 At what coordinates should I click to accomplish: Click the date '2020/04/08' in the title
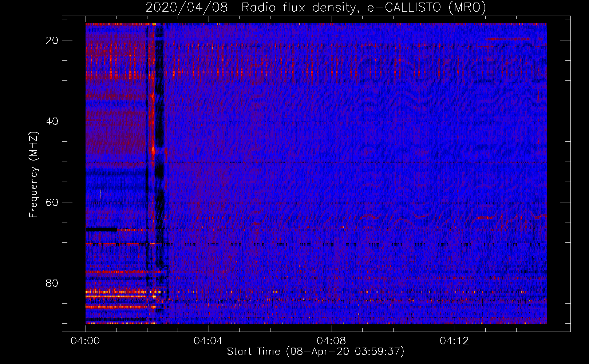click(187, 8)
